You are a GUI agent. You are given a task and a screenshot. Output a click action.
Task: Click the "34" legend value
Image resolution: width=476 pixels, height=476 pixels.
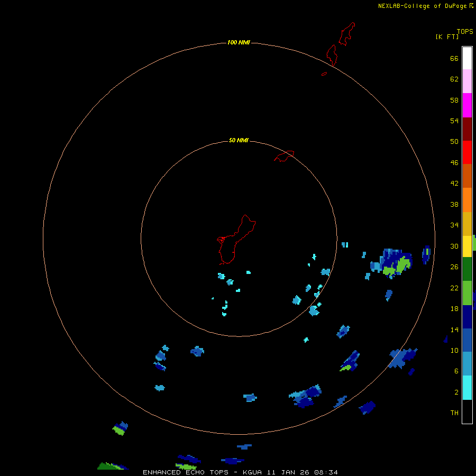[454, 225]
